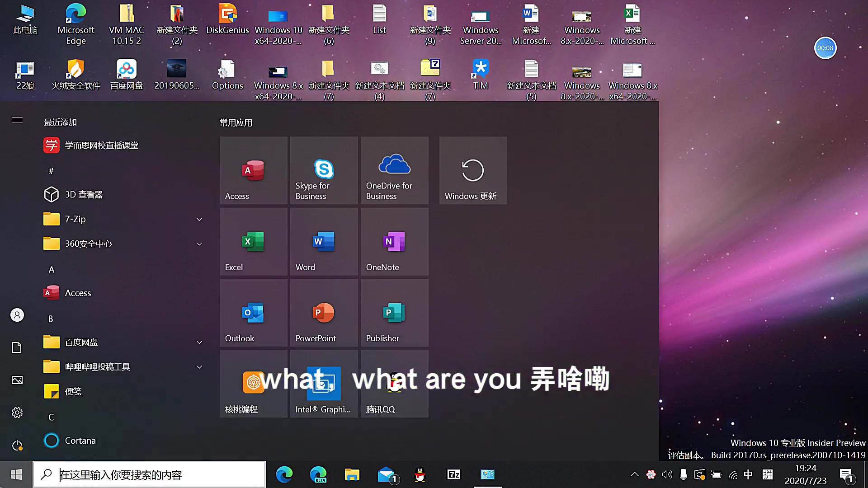Screen dimensions: 868x488
Task: Open 7-Zip on the taskbar
Action: point(454,474)
